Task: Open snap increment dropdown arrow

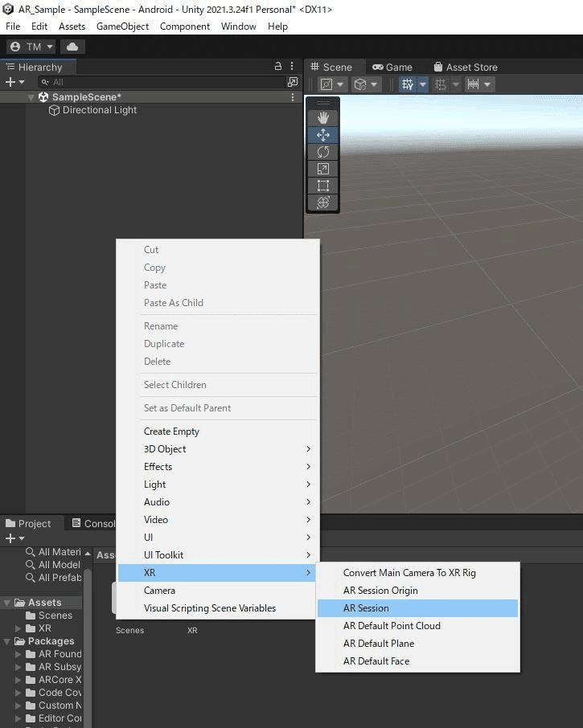Action: (487, 84)
